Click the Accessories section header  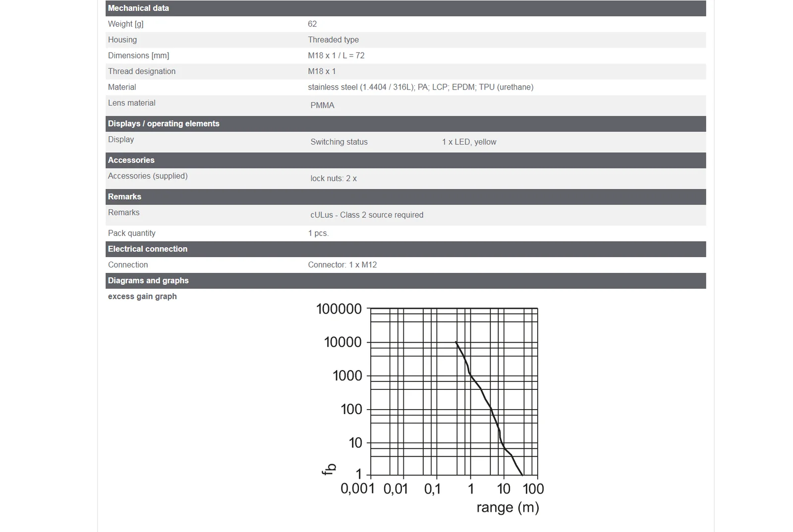(405, 160)
